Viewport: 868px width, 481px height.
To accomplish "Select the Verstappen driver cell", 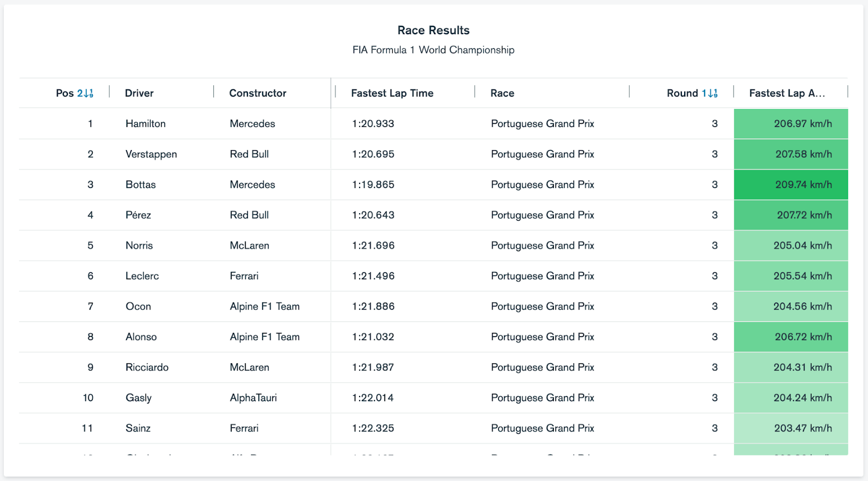I will (151, 154).
